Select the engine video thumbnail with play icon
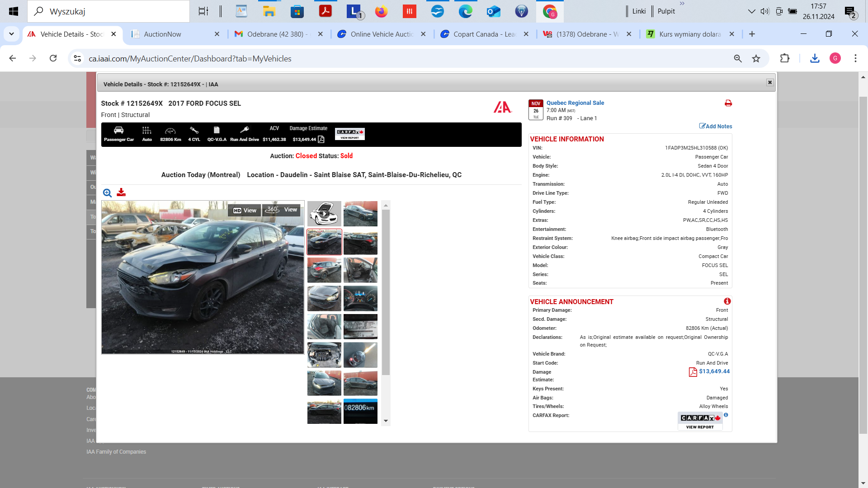 click(x=324, y=214)
